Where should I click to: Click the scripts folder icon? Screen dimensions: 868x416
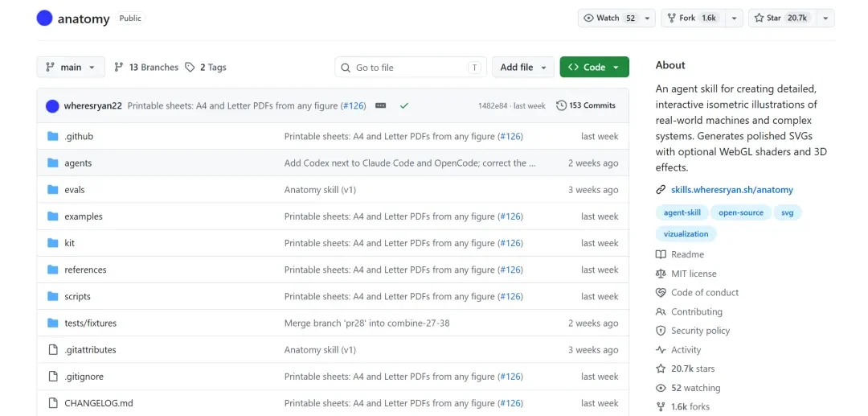[52, 296]
